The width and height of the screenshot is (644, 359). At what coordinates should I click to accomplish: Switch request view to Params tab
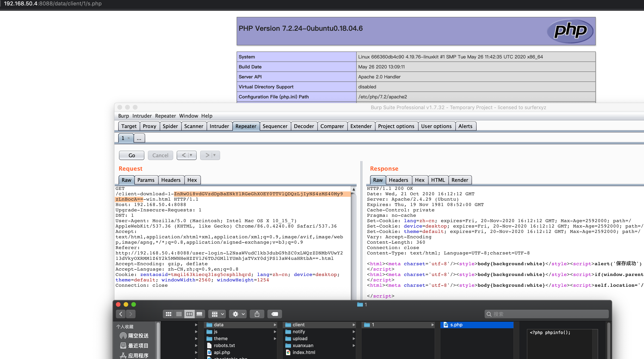tap(146, 180)
